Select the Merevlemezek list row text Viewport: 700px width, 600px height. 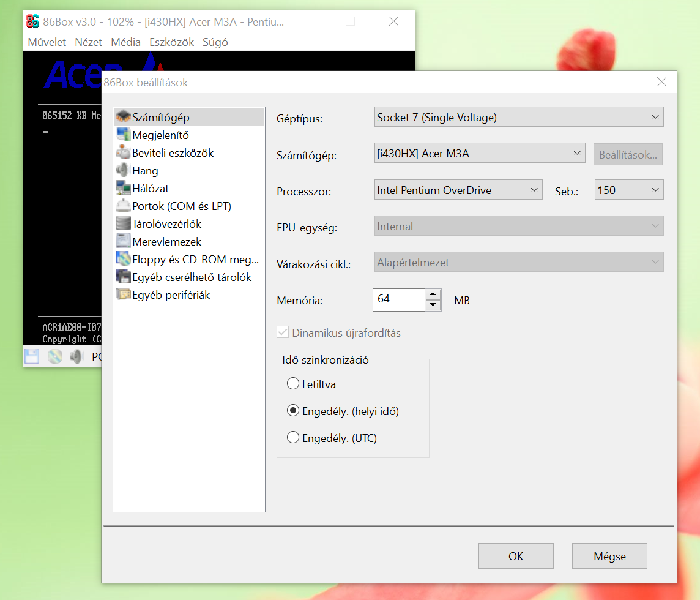(x=167, y=242)
